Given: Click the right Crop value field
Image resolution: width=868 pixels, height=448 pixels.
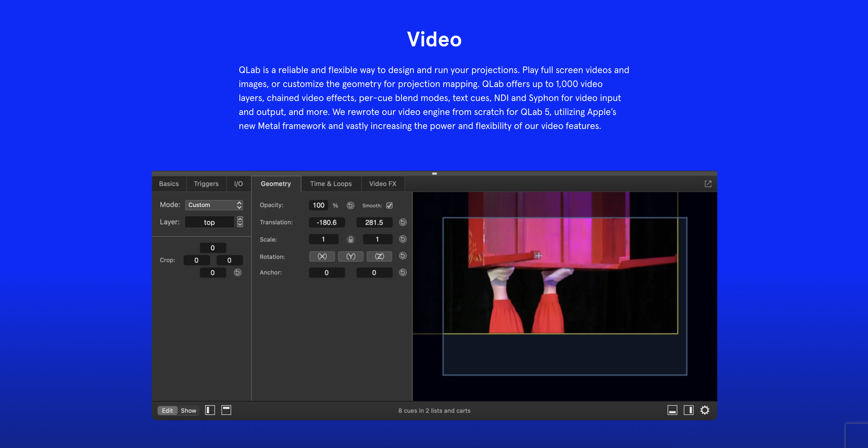Looking at the screenshot, I should [229, 260].
